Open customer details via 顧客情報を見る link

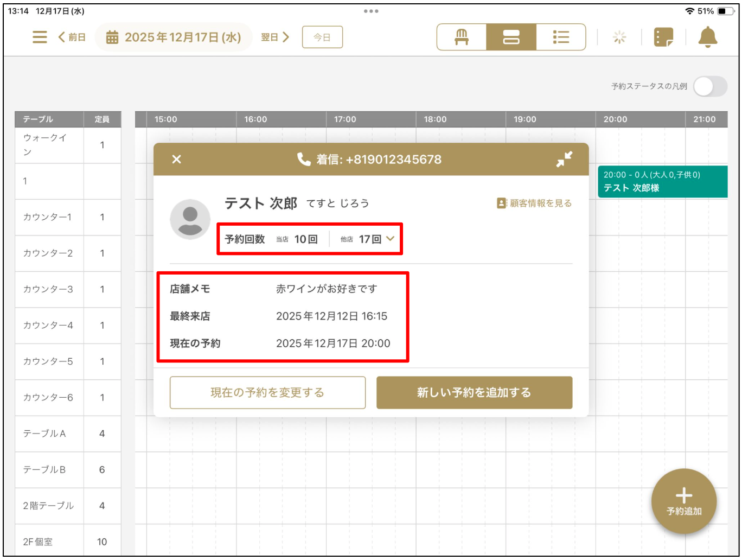tap(538, 203)
